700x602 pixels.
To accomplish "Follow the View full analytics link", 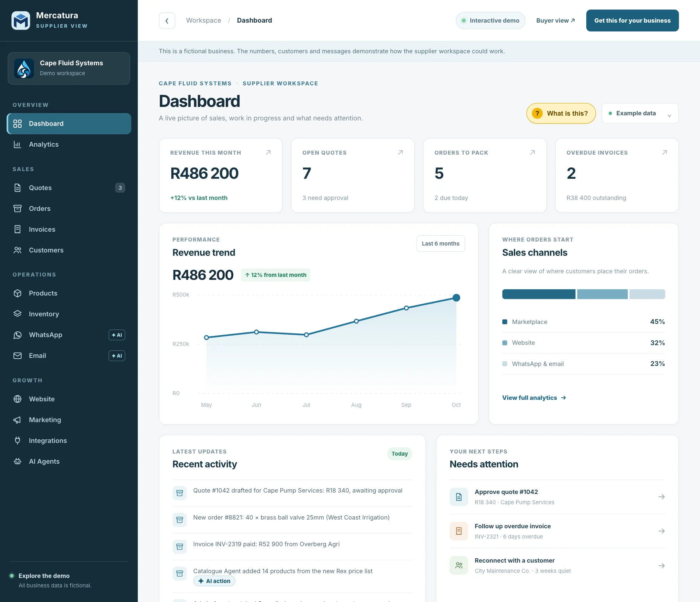I will 534,398.
